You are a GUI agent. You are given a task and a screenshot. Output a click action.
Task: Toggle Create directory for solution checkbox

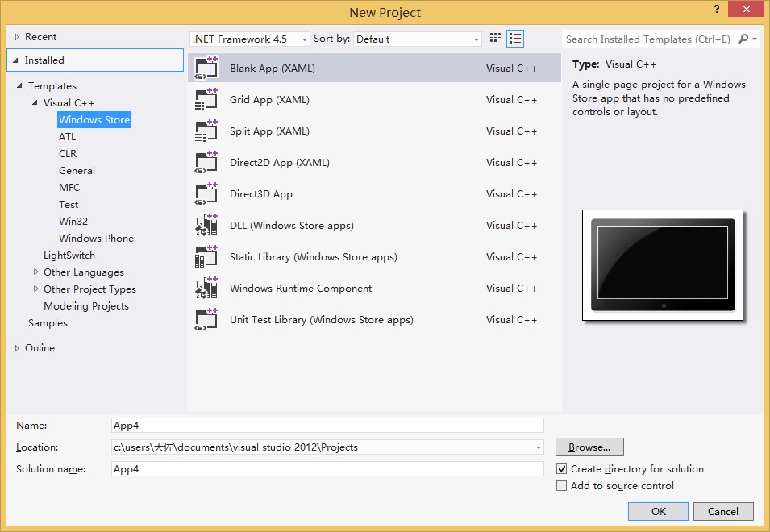point(561,468)
